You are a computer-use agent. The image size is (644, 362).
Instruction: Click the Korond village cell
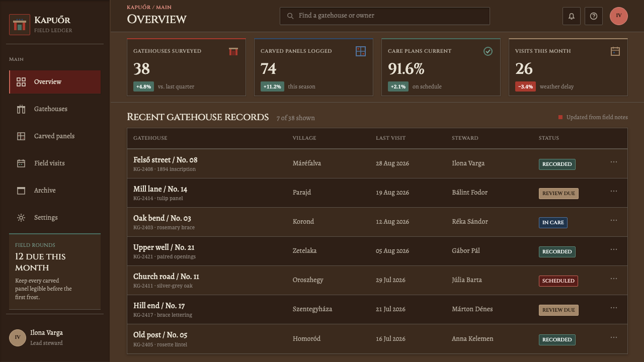click(303, 222)
